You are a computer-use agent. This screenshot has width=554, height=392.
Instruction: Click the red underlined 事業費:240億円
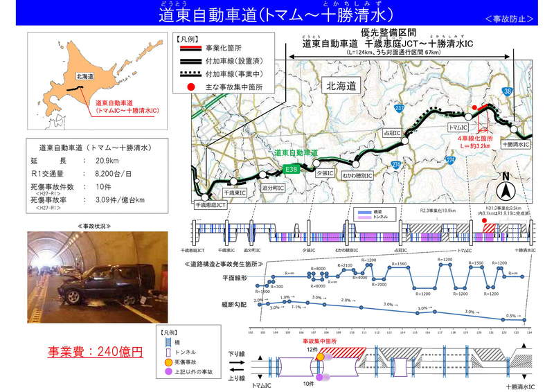[96, 352]
